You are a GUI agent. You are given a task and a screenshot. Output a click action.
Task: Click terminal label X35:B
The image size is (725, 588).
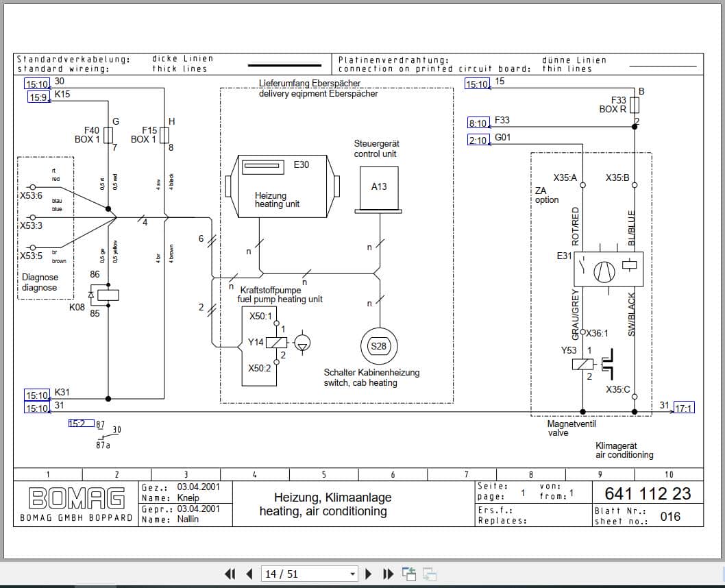coord(617,177)
